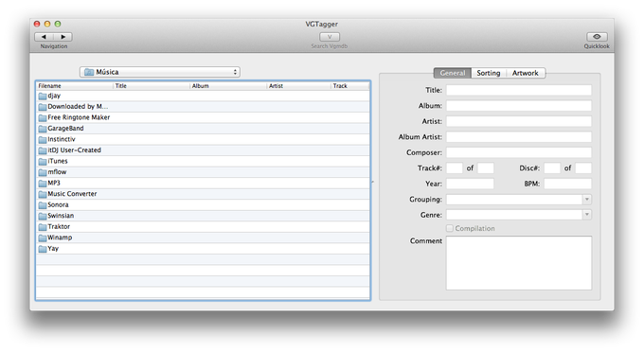The height and width of the screenshot is (352, 644).
Task: Expand the Genre combo box arrow
Action: pyautogui.click(x=587, y=215)
